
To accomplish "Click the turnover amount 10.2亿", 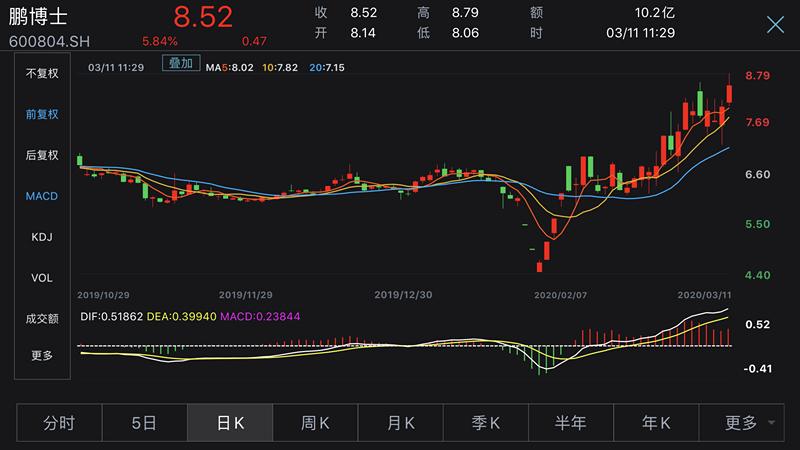I will (x=655, y=13).
